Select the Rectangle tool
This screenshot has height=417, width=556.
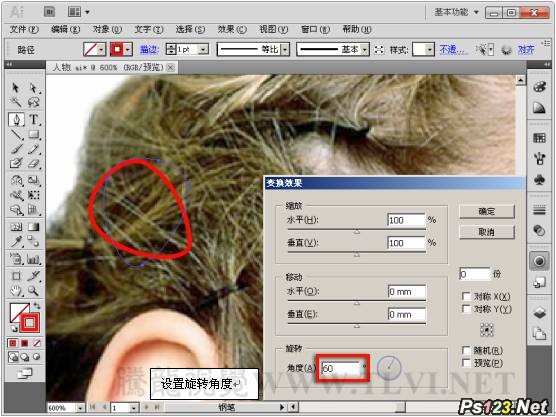(33, 134)
